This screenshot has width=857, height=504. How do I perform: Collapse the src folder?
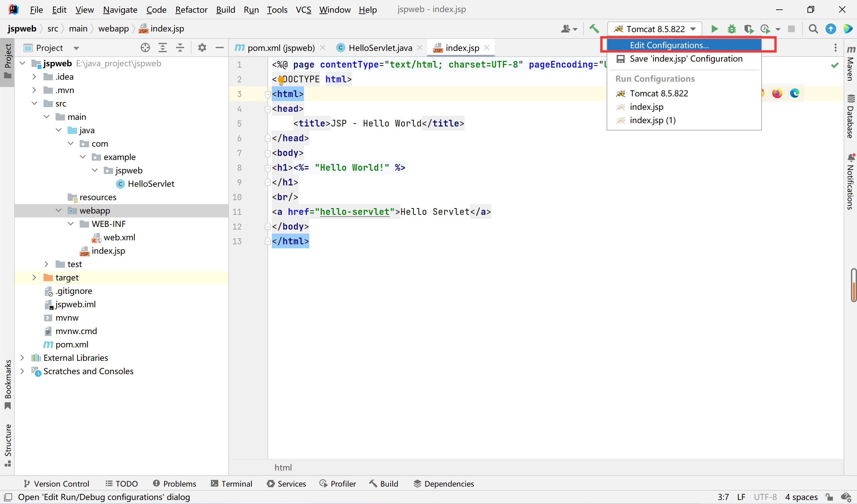pos(34,103)
